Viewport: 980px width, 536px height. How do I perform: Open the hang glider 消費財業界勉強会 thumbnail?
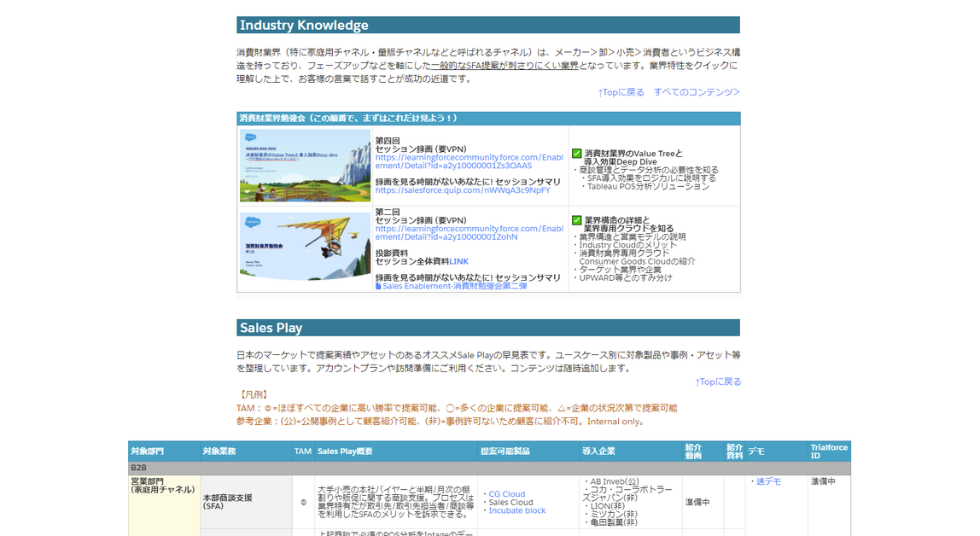click(305, 246)
